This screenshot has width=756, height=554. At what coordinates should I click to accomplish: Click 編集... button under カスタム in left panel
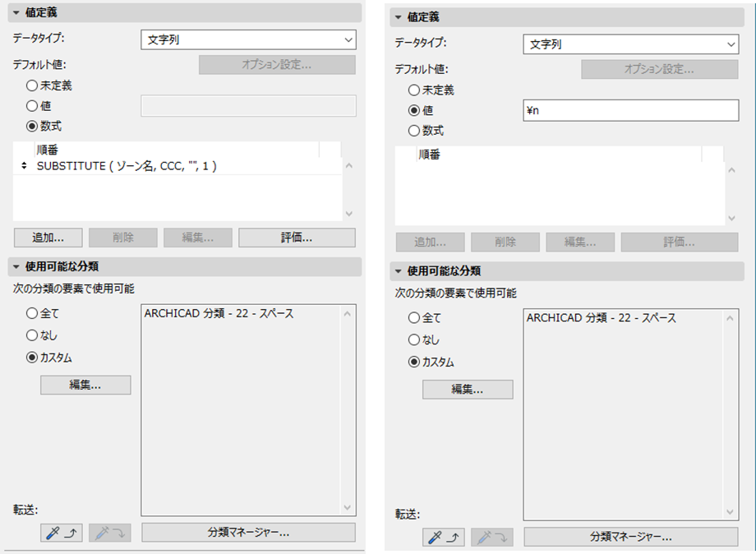point(85,385)
